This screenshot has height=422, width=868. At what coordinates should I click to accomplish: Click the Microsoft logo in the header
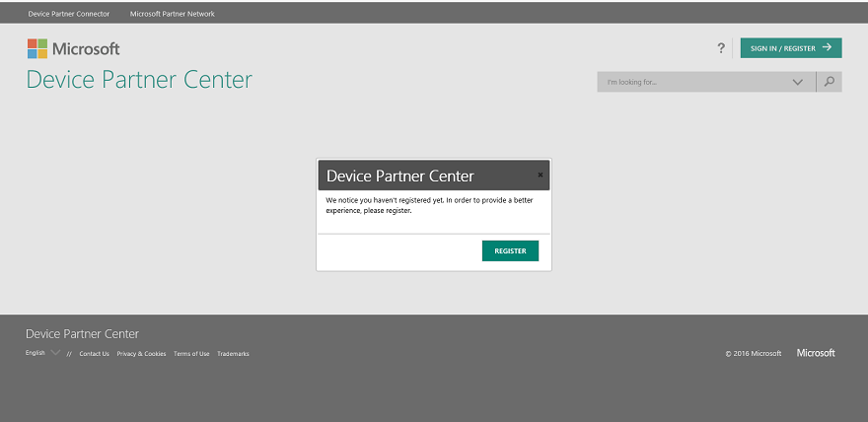coord(74,48)
